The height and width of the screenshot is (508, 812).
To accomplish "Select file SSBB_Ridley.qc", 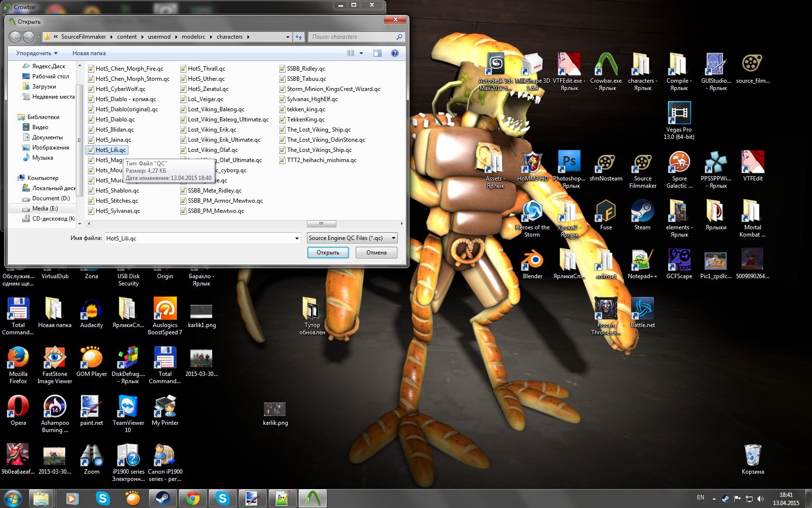I will (302, 69).
